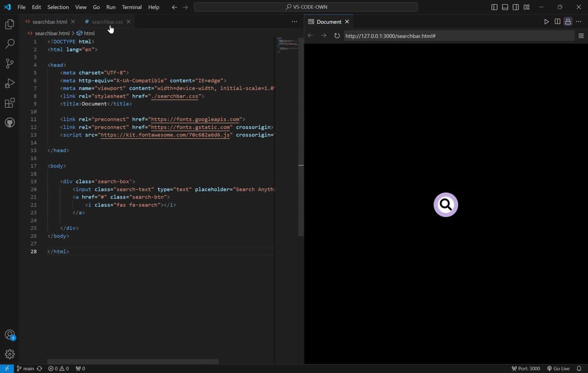Image resolution: width=588 pixels, height=373 pixels.
Task: Click the horizontal scrollbar of the editor
Action: click(133, 362)
